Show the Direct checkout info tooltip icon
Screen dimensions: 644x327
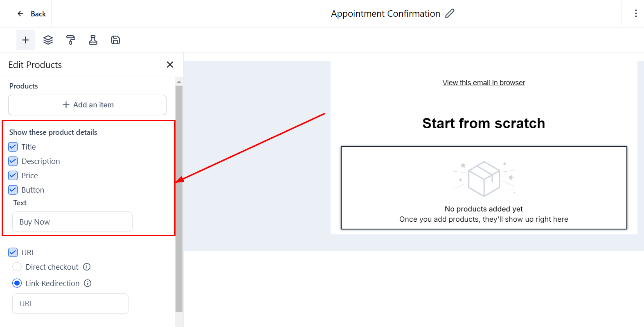(x=87, y=267)
